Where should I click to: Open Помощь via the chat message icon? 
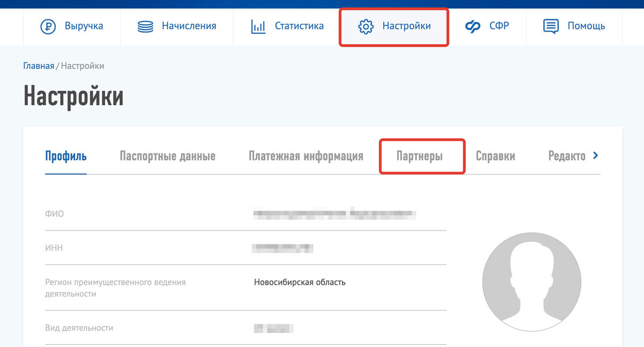pos(551,26)
